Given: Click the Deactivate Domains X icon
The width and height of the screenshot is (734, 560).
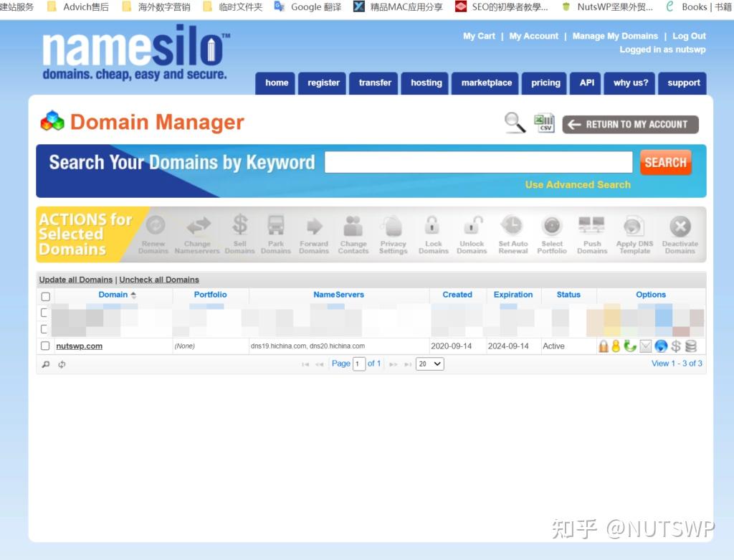Looking at the screenshot, I should [680, 227].
